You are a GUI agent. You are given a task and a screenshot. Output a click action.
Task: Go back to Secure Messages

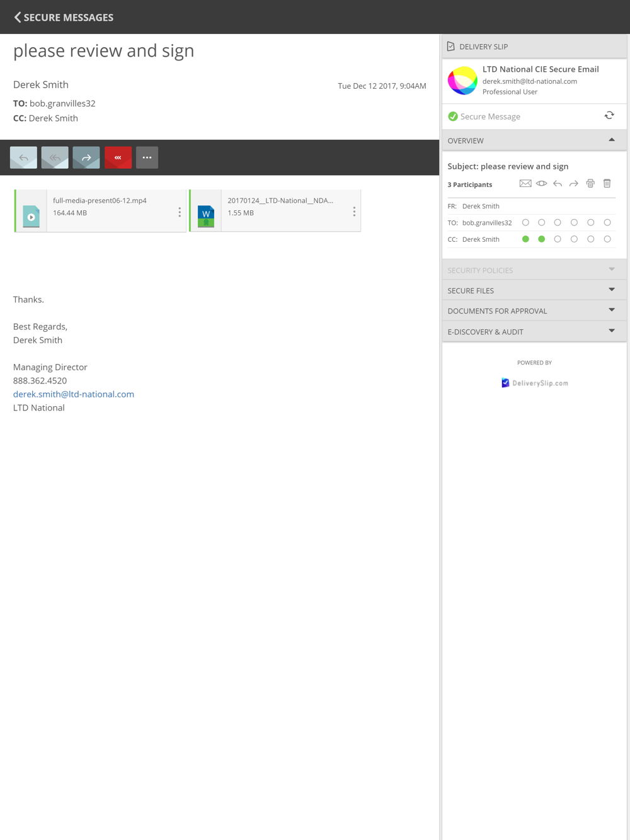coord(64,17)
